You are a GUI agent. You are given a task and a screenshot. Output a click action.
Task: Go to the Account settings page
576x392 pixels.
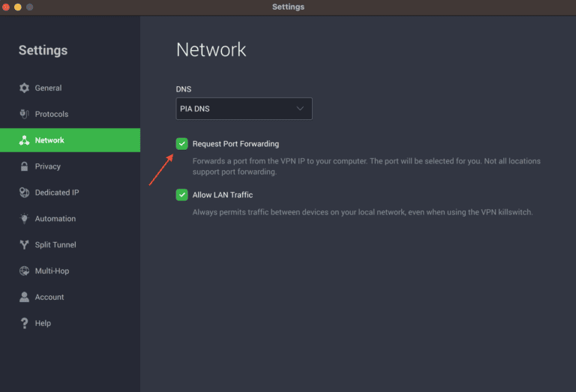(x=49, y=297)
